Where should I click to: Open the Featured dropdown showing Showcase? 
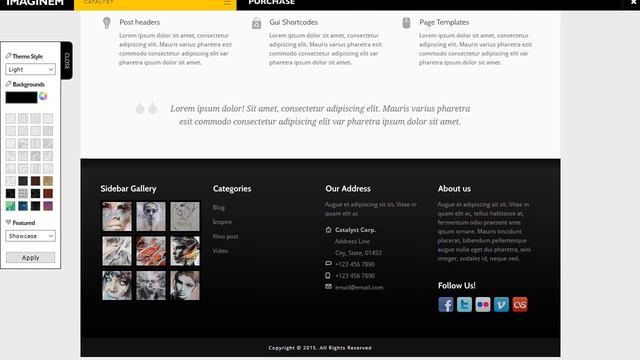point(30,236)
